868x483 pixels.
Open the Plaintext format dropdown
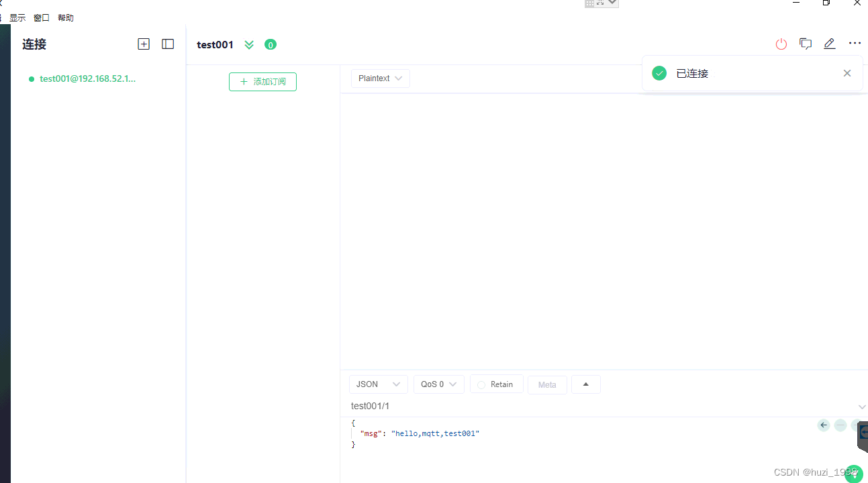[381, 78]
